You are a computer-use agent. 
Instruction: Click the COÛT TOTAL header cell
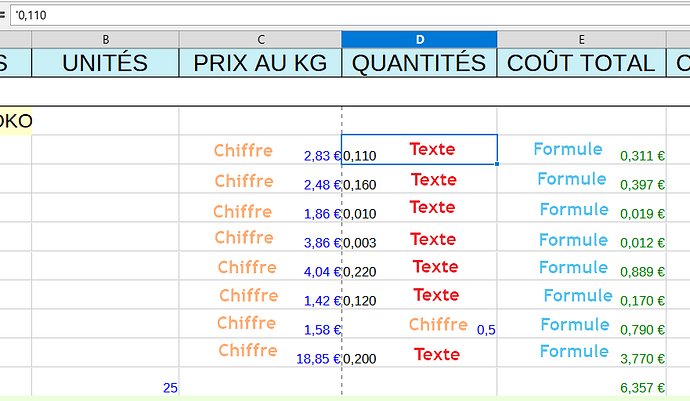pyautogui.click(x=581, y=62)
